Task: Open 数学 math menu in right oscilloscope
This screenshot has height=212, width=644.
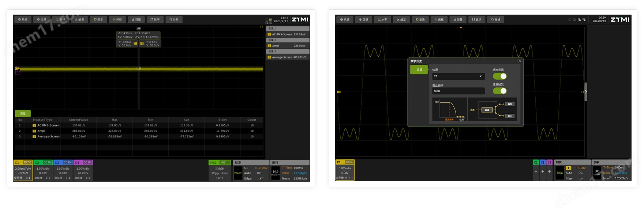Action: (x=477, y=20)
